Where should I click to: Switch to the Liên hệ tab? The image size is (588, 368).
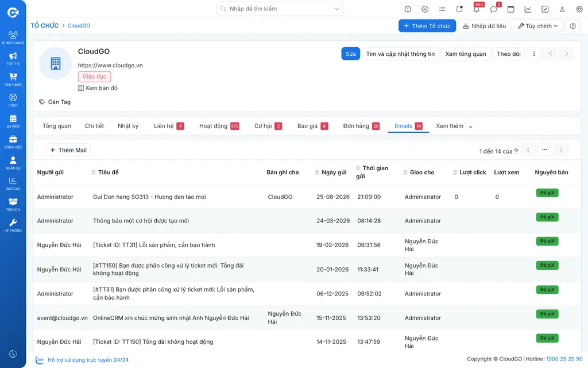coord(169,126)
